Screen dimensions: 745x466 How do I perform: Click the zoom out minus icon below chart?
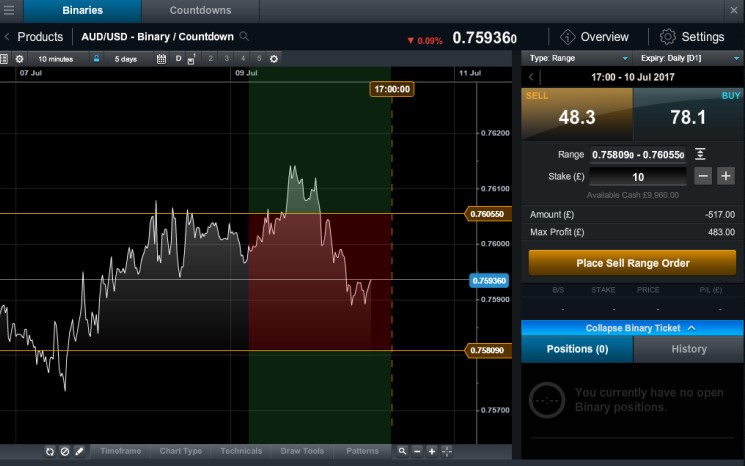(417, 452)
